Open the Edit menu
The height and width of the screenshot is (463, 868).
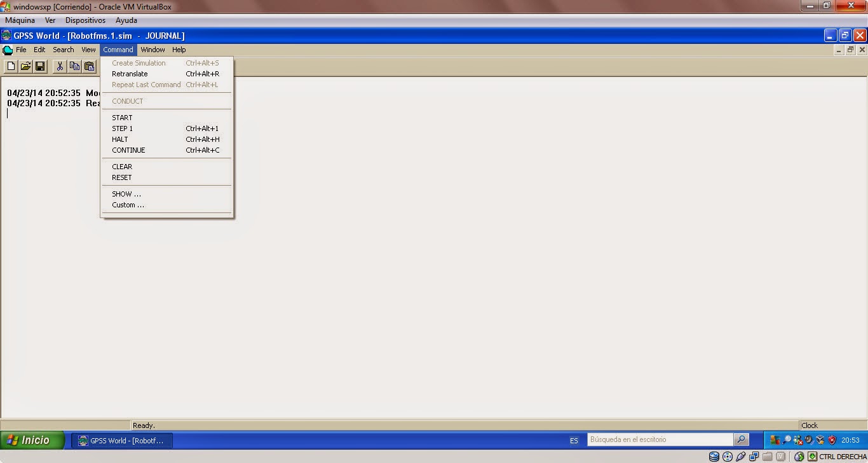coord(39,50)
